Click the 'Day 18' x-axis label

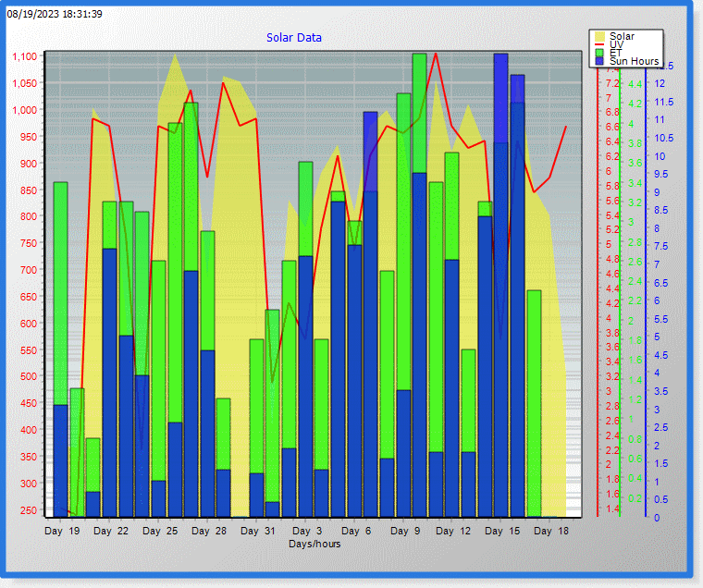(x=551, y=531)
